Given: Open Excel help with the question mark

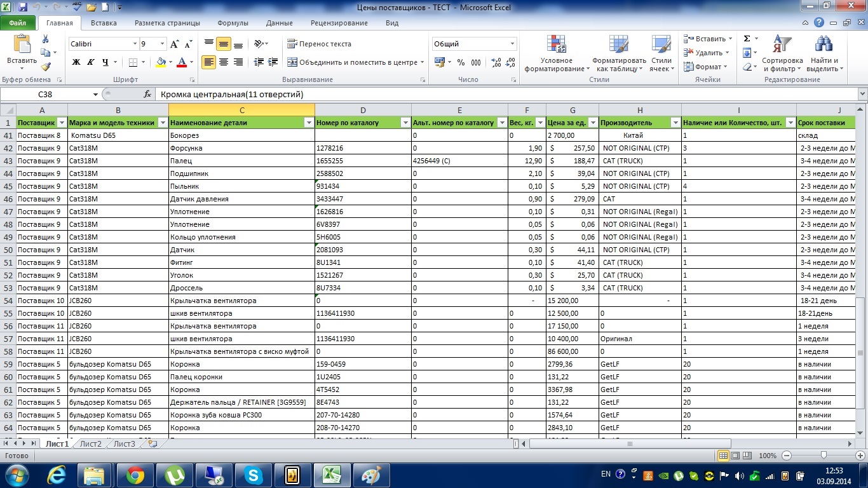Looking at the screenshot, I should 820,22.
